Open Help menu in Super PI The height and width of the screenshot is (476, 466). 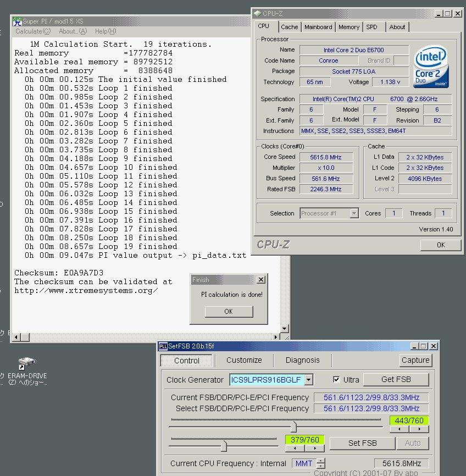pyautogui.click(x=106, y=31)
